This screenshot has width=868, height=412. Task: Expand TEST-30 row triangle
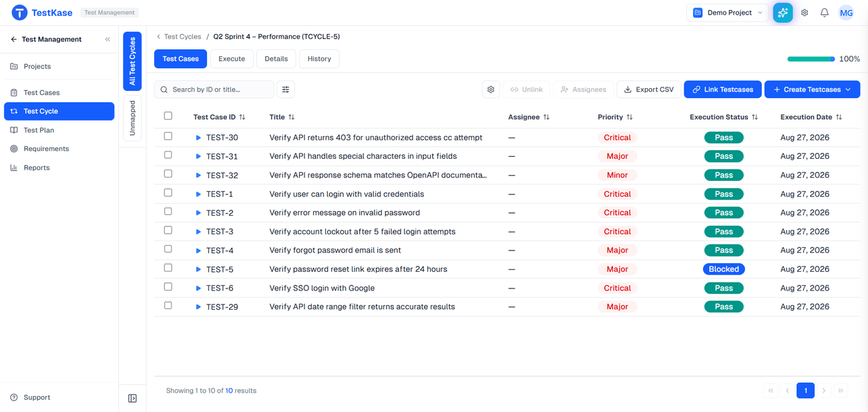point(198,138)
